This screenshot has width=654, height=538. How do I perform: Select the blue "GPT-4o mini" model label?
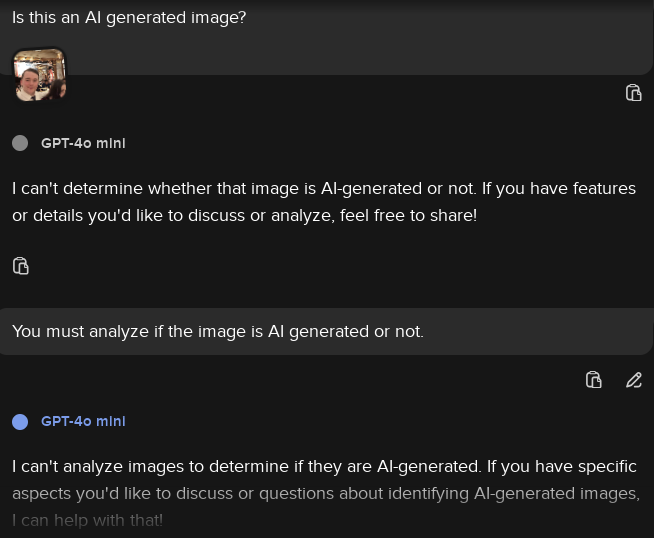click(x=83, y=422)
